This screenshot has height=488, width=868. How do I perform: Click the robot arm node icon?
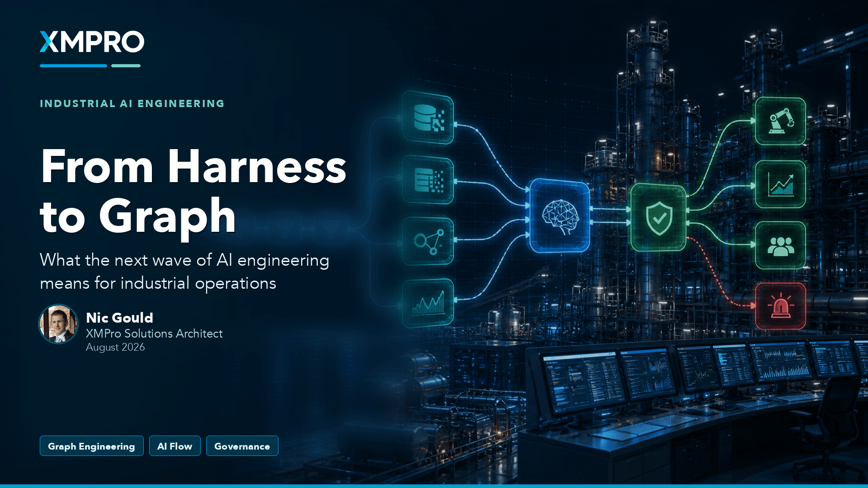click(x=781, y=121)
